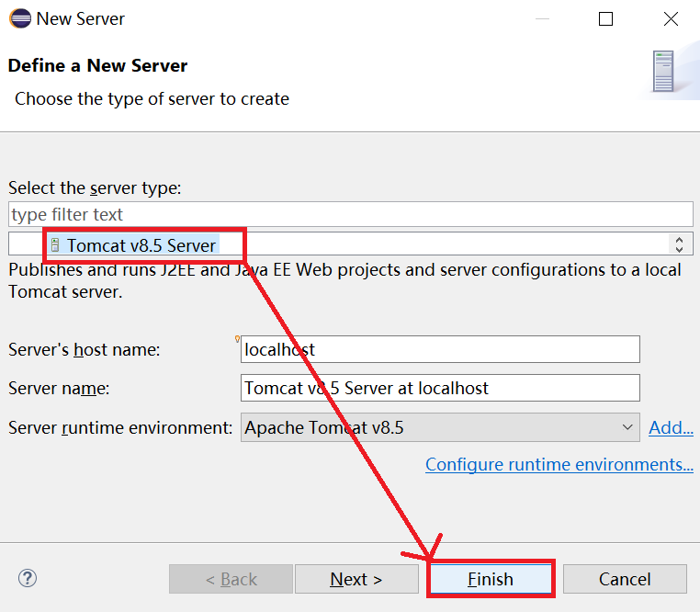The height and width of the screenshot is (612, 700).
Task: Click the Tomcat server icon in the list
Action: (x=55, y=244)
